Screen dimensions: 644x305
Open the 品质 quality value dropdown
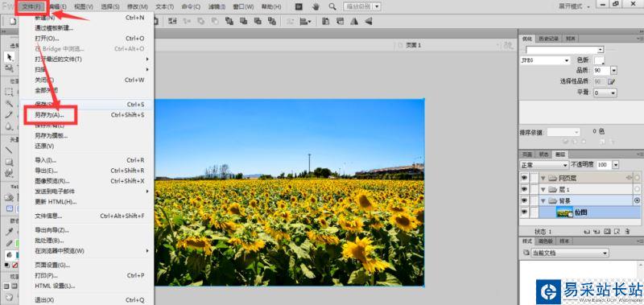click(x=613, y=71)
